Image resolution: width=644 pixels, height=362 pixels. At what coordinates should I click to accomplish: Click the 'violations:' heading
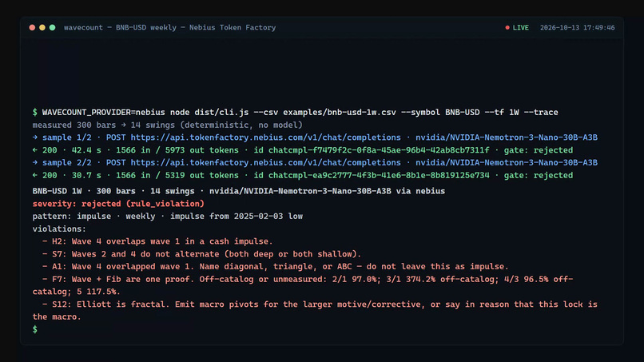click(59, 229)
